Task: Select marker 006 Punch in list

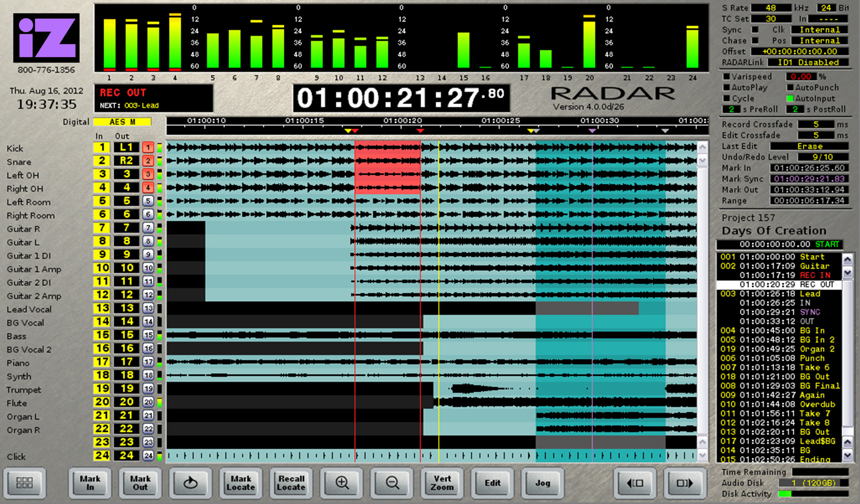Action: (x=779, y=358)
